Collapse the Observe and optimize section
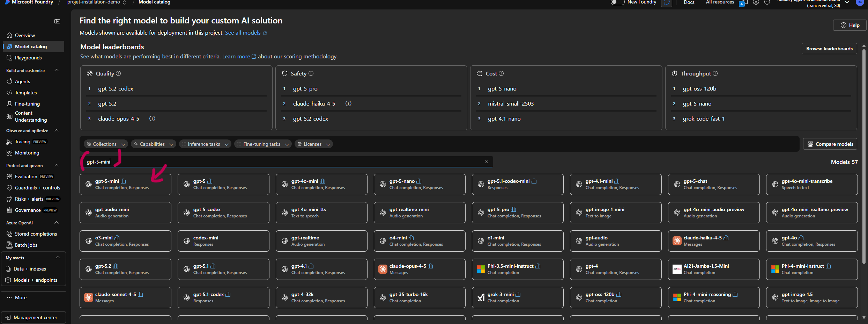Viewport: 868px width, 324px height. point(57,130)
